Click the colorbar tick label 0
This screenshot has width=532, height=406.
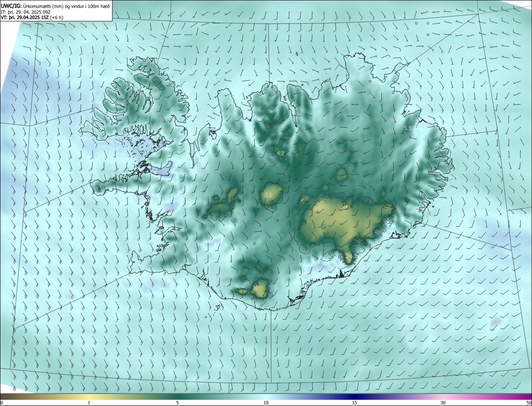point(2,403)
